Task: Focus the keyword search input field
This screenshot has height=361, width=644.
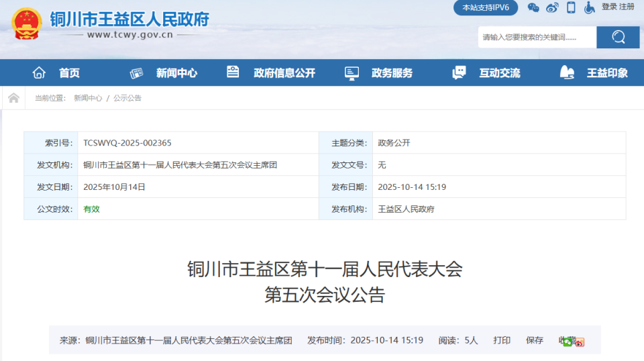Action: click(537, 37)
